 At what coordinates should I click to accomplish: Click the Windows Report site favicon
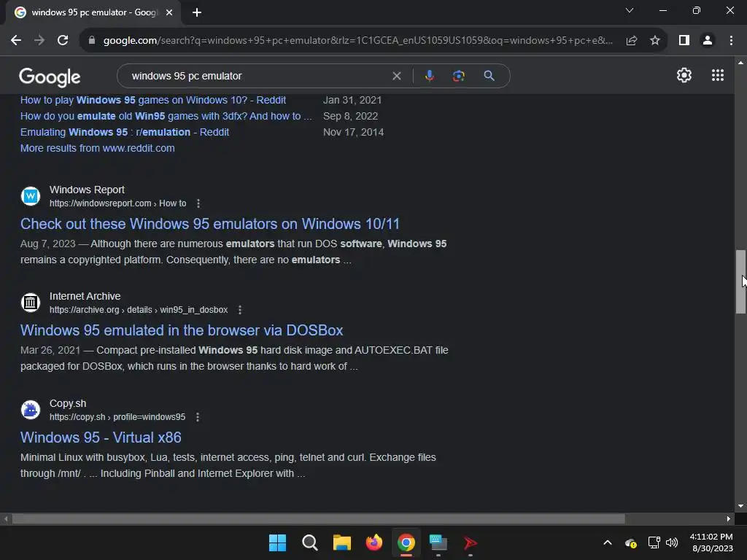(x=31, y=196)
